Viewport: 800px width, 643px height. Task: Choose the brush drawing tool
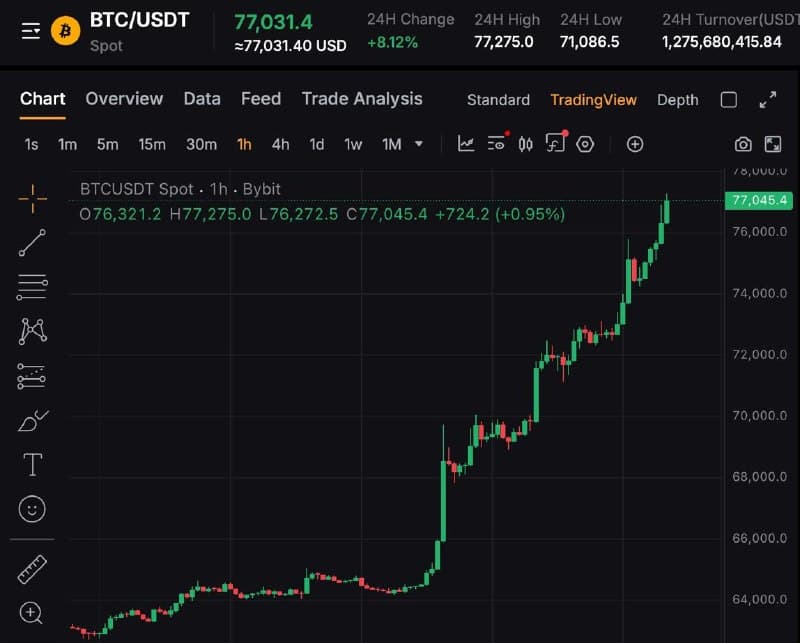(33, 421)
